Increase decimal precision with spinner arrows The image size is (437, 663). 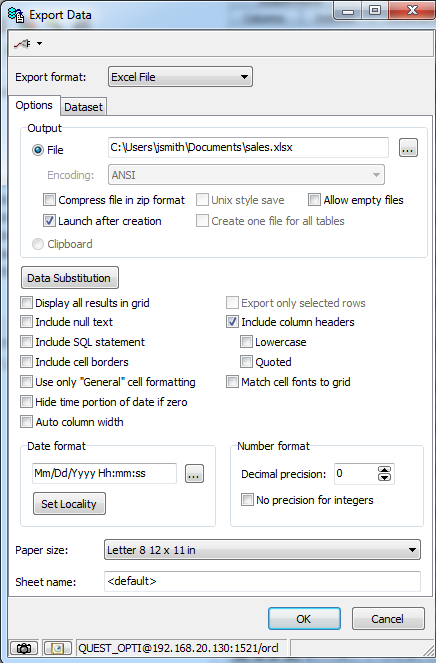(x=384, y=470)
